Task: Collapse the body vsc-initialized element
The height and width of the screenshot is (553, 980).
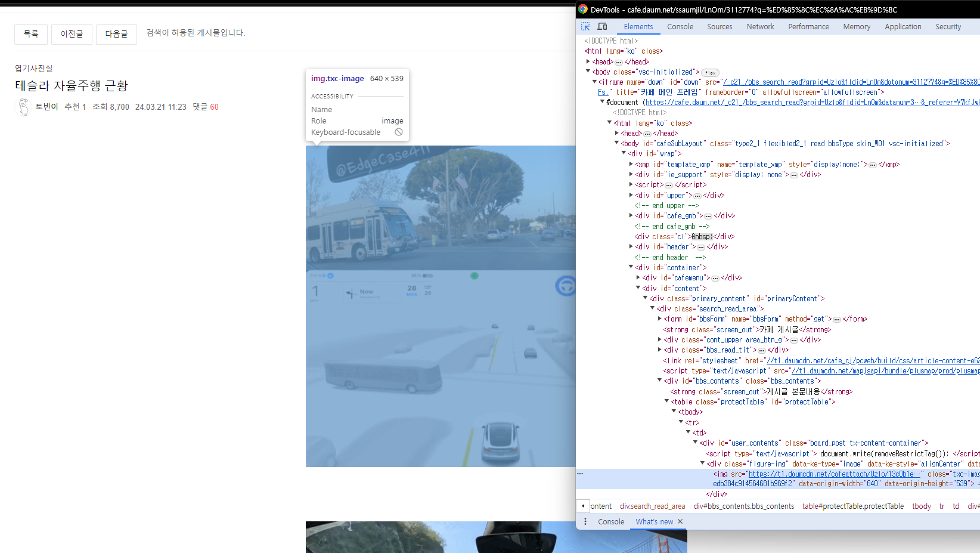Action: click(x=588, y=72)
